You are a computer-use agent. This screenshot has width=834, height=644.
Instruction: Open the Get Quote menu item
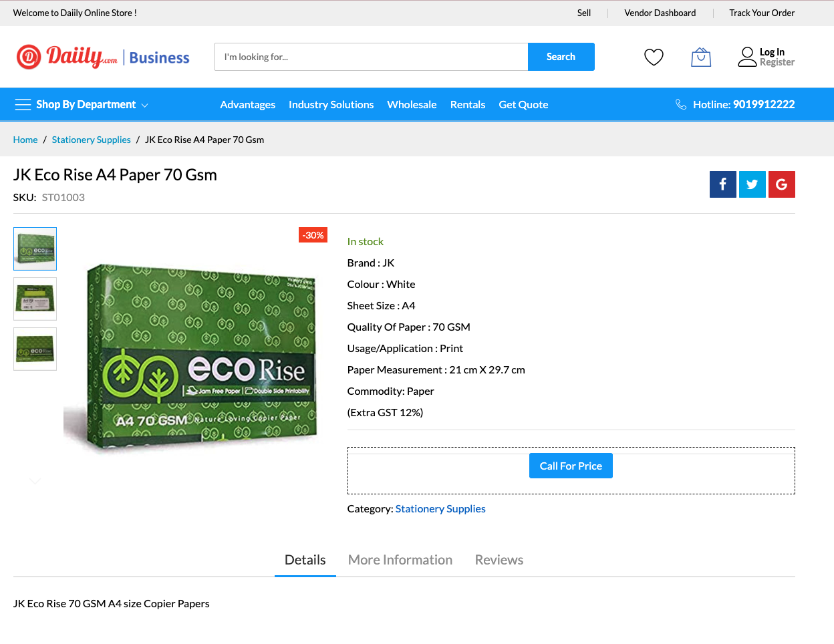point(523,105)
